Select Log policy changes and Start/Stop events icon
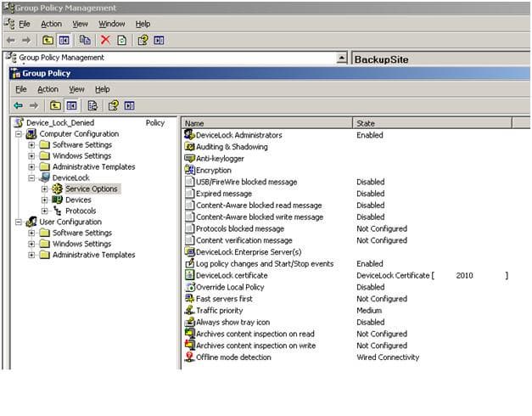The image size is (532, 416). [x=189, y=263]
